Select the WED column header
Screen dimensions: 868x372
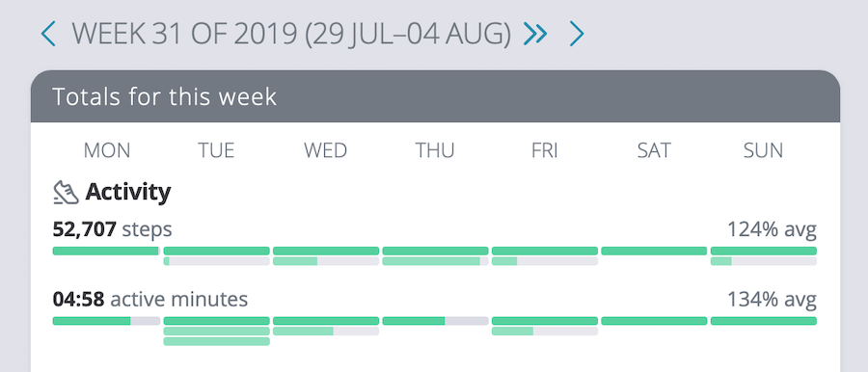[x=326, y=150]
